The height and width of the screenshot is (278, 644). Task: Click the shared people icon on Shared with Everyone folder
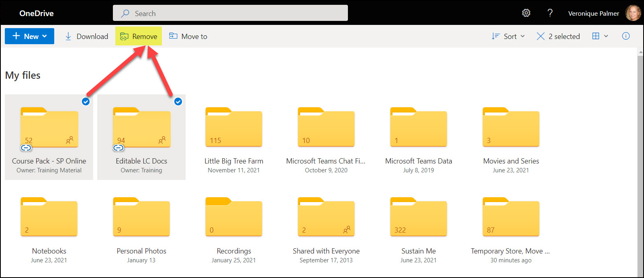(347, 230)
